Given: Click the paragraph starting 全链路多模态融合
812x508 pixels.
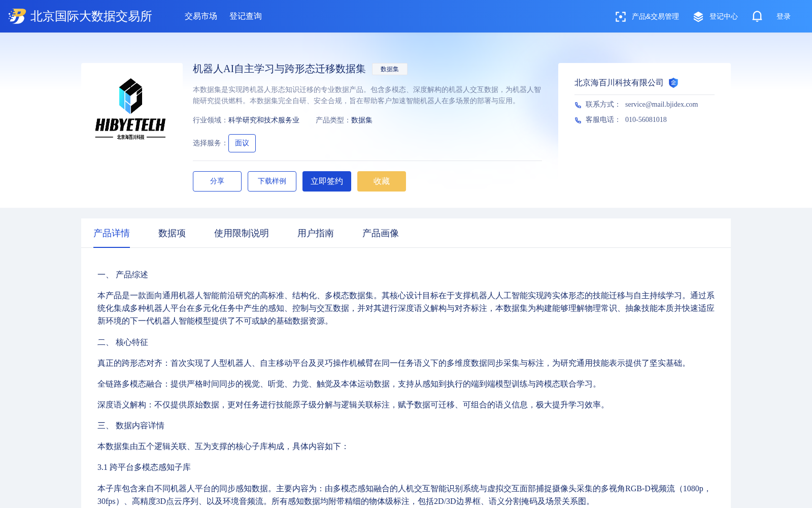Looking at the screenshot, I should click(x=349, y=384).
